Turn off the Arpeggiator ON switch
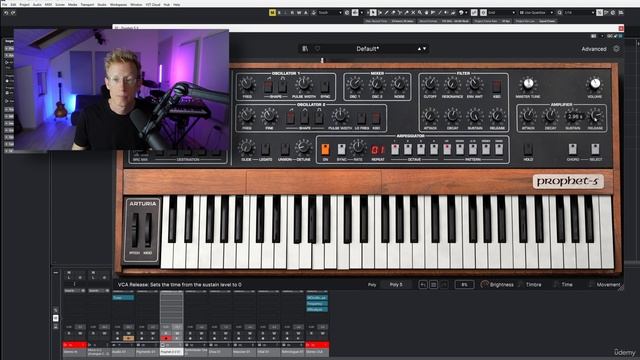 pyautogui.click(x=325, y=149)
